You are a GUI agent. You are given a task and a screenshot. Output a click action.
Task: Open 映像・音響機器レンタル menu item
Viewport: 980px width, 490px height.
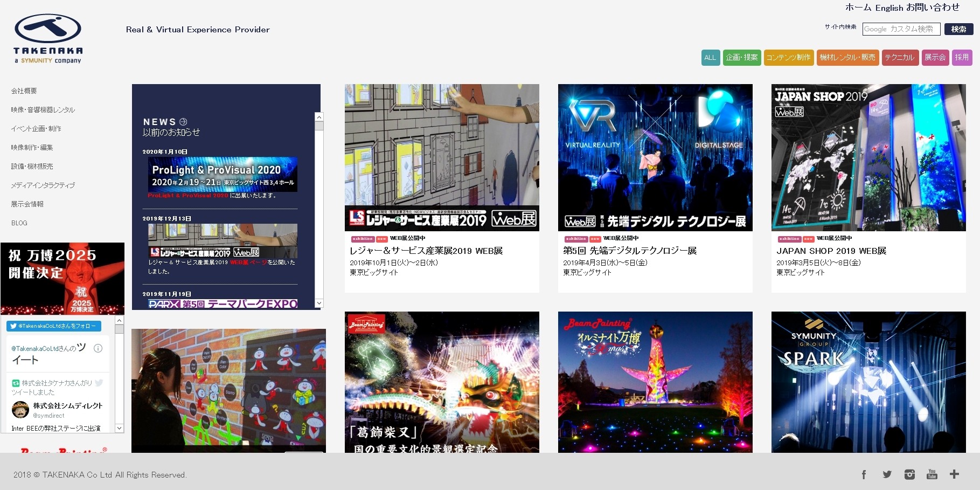(43, 110)
